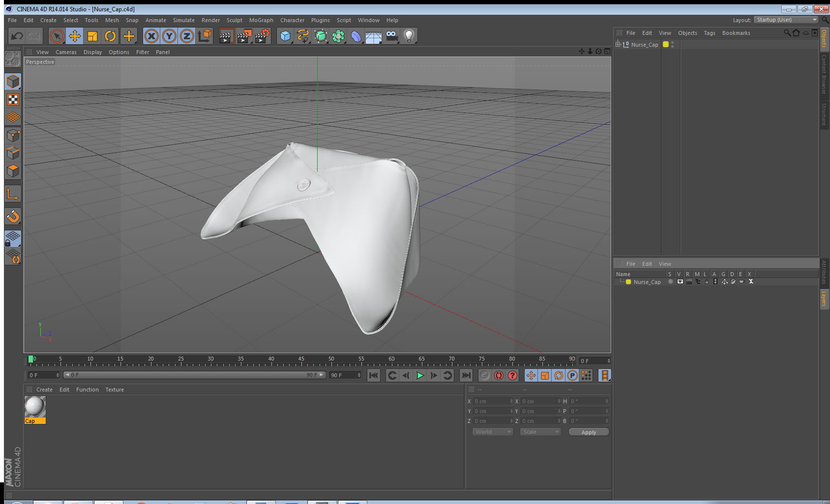Render to Picture Viewer
The height and width of the screenshot is (504, 830).
[244, 36]
